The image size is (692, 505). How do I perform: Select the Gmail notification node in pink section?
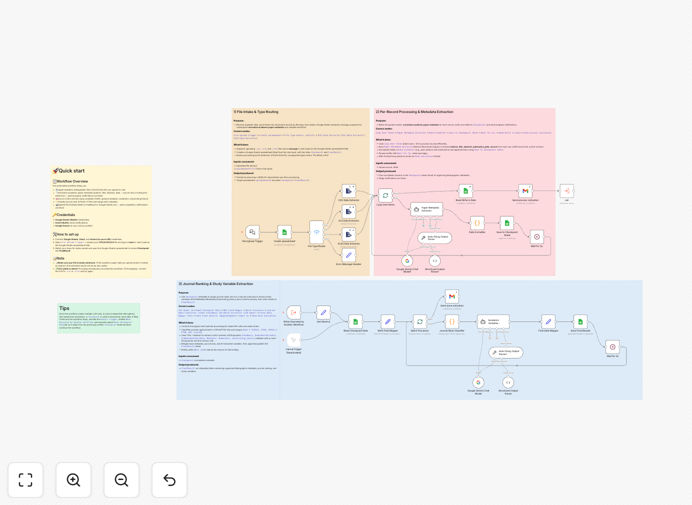coord(525,191)
